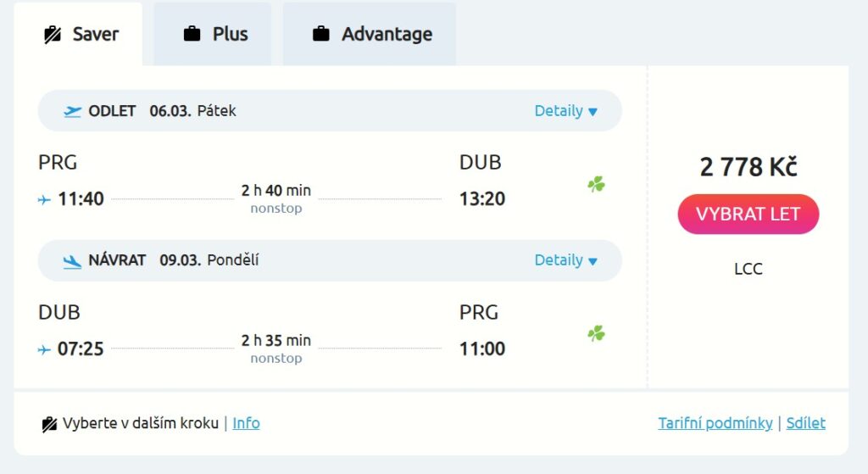This screenshot has height=474, width=868.
Task: Open Tarifní podmínky link
Action: click(715, 423)
